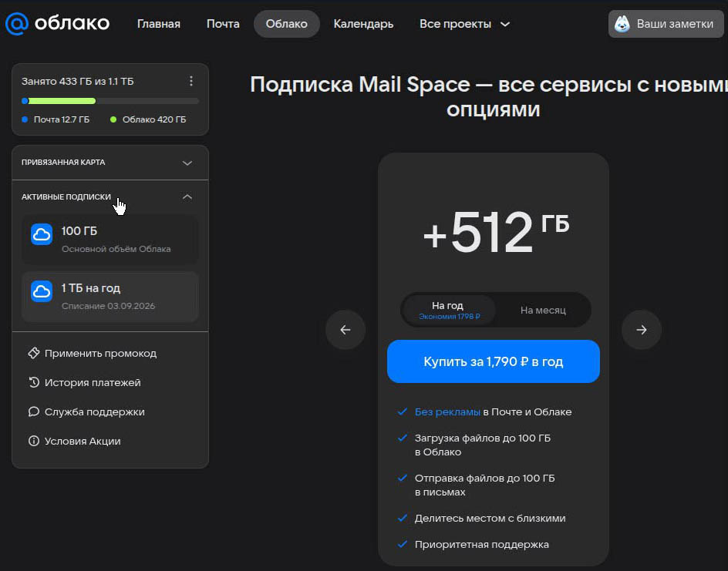This screenshot has height=571, width=728.
Task: Open Условия Акции
Action: 74,441
